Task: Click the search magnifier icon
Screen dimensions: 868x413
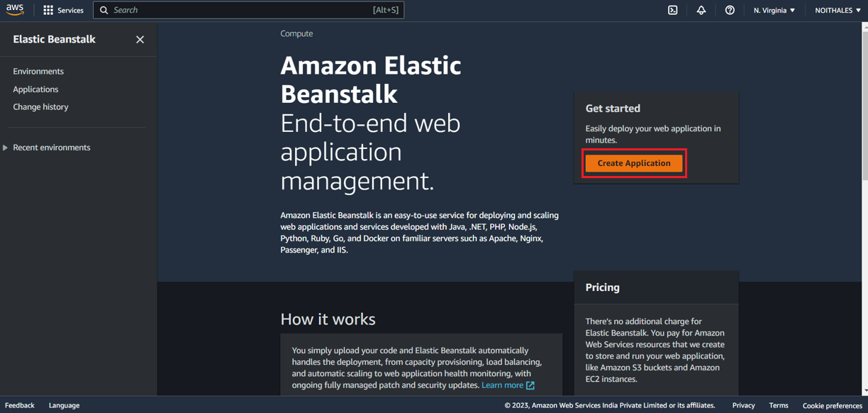Action: tap(104, 10)
